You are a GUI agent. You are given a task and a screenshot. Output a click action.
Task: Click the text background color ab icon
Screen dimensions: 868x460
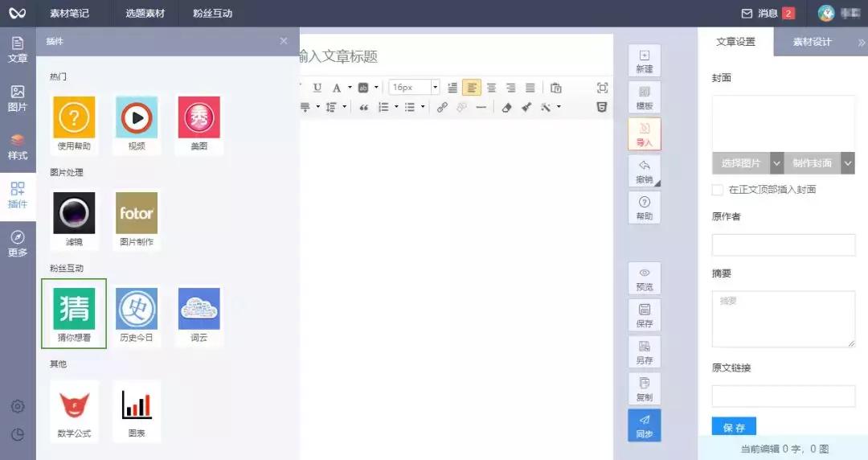363,88
